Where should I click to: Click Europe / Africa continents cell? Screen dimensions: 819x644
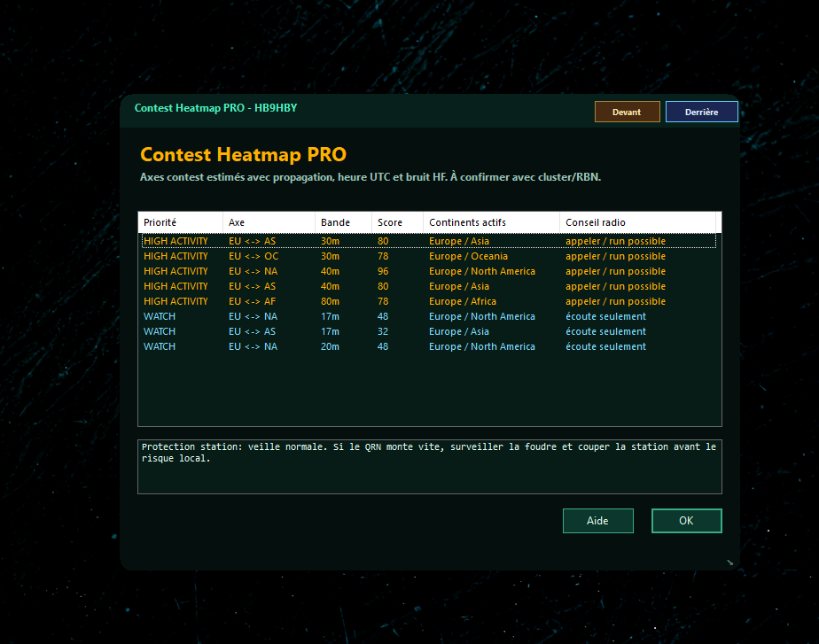[x=463, y=302]
